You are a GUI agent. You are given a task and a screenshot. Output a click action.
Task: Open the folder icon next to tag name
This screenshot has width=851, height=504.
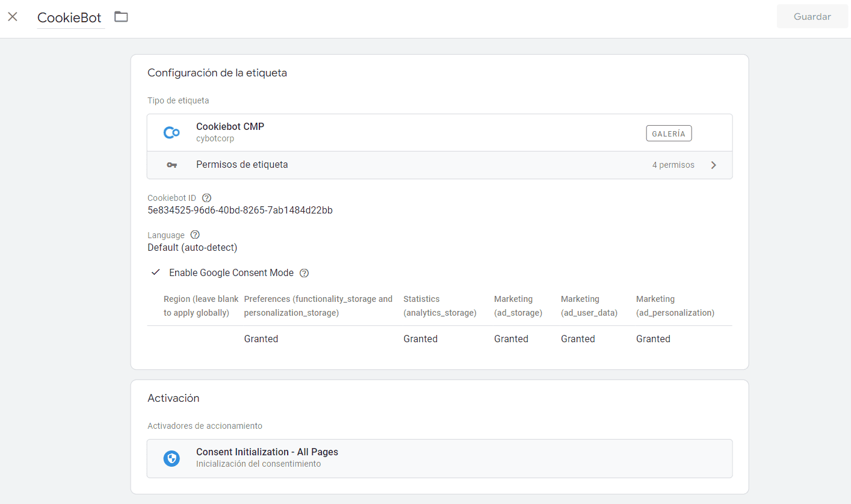(121, 17)
